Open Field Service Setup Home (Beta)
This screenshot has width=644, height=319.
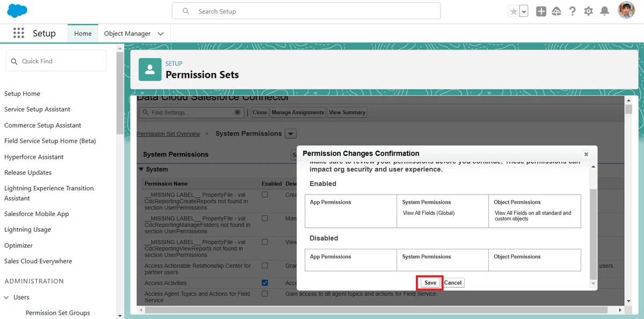point(50,141)
